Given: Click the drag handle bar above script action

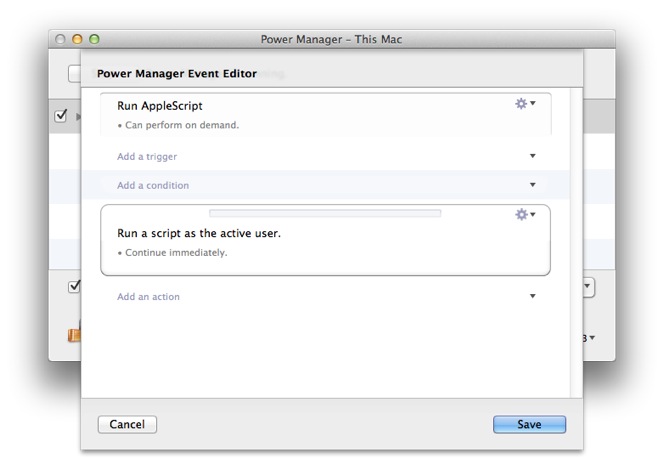Looking at the screenshot, I should [325, 213].
